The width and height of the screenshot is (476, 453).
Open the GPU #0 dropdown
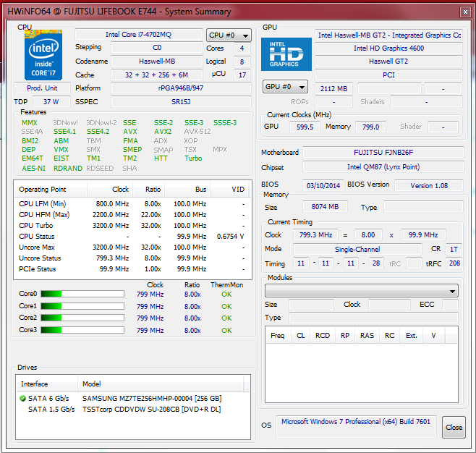[x=285, y=87]
